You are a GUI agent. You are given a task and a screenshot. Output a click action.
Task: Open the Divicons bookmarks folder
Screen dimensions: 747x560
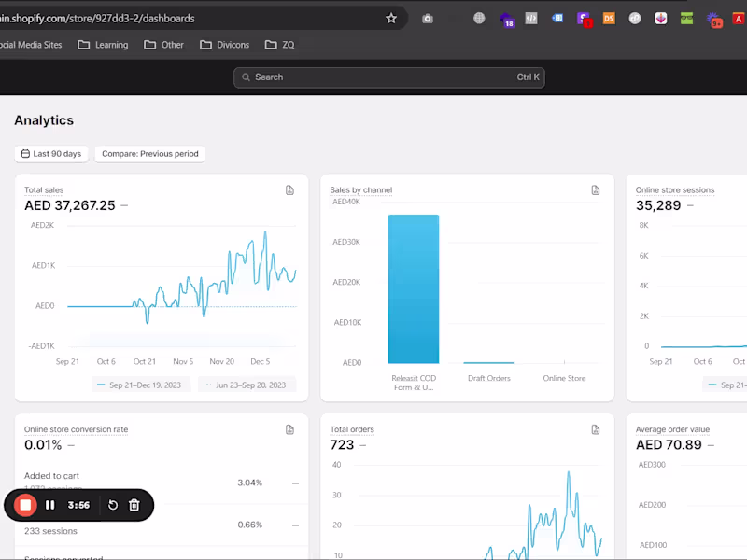click(224, 45)
